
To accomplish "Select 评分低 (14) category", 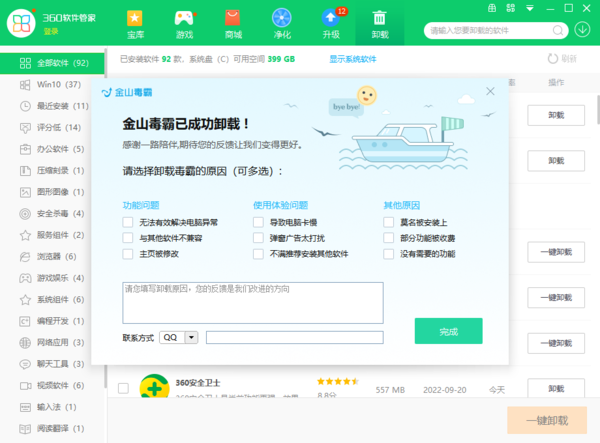I will click(52, 127).
